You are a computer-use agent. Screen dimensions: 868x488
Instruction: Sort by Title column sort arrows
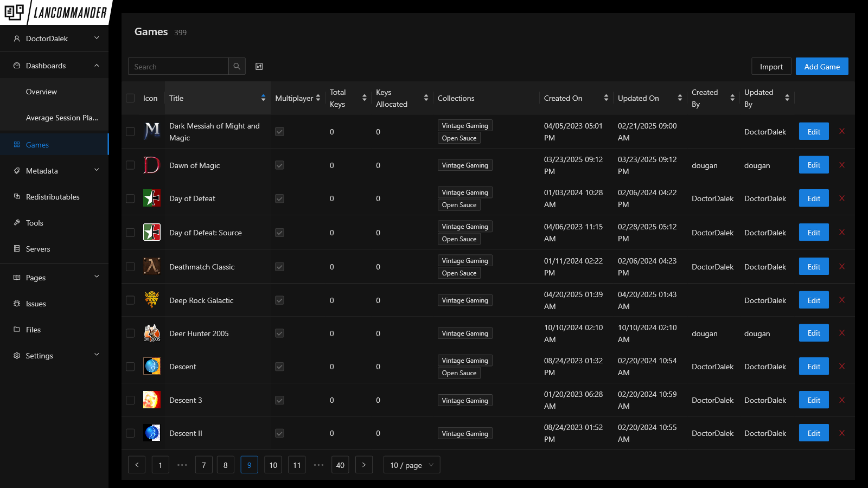[263, 98]
